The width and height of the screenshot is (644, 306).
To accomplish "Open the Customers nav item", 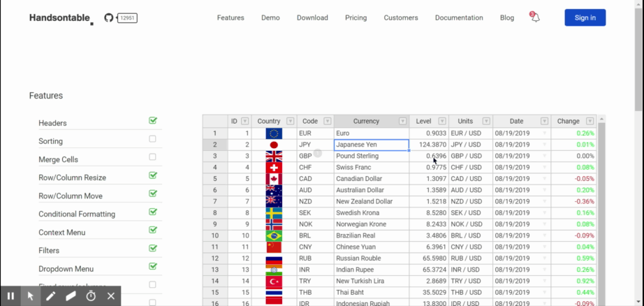I will 401,17.
